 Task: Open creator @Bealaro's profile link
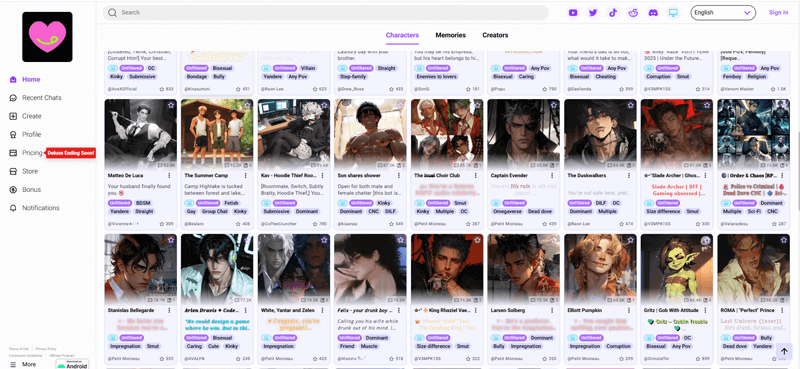(194, 224)
